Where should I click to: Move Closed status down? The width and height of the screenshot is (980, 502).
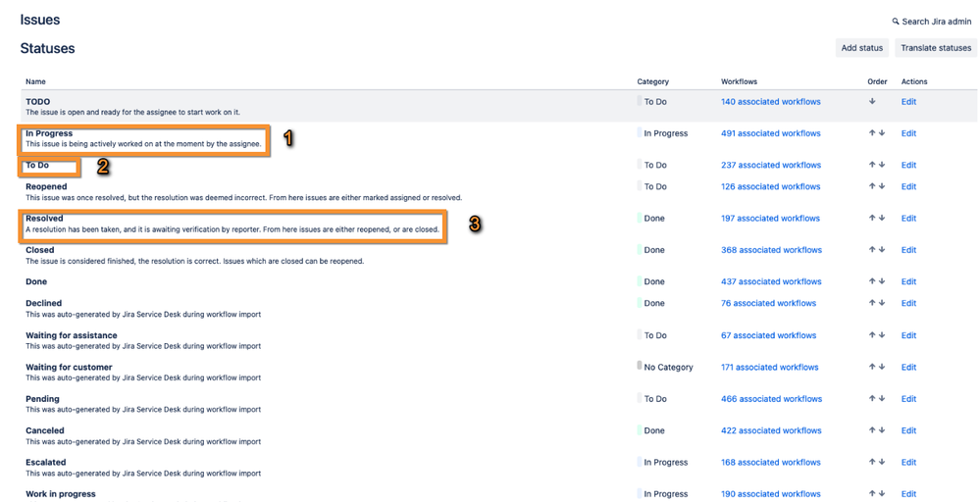pos(882,250)
